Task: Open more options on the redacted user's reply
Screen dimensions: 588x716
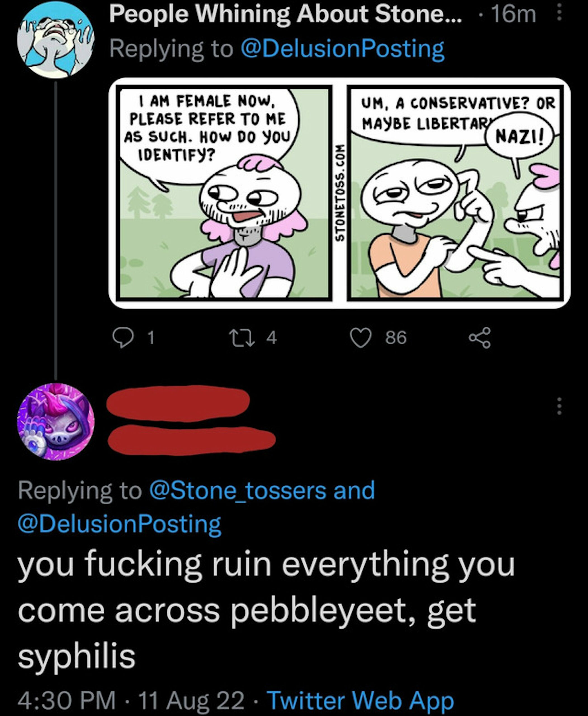Action: point(559,406)
